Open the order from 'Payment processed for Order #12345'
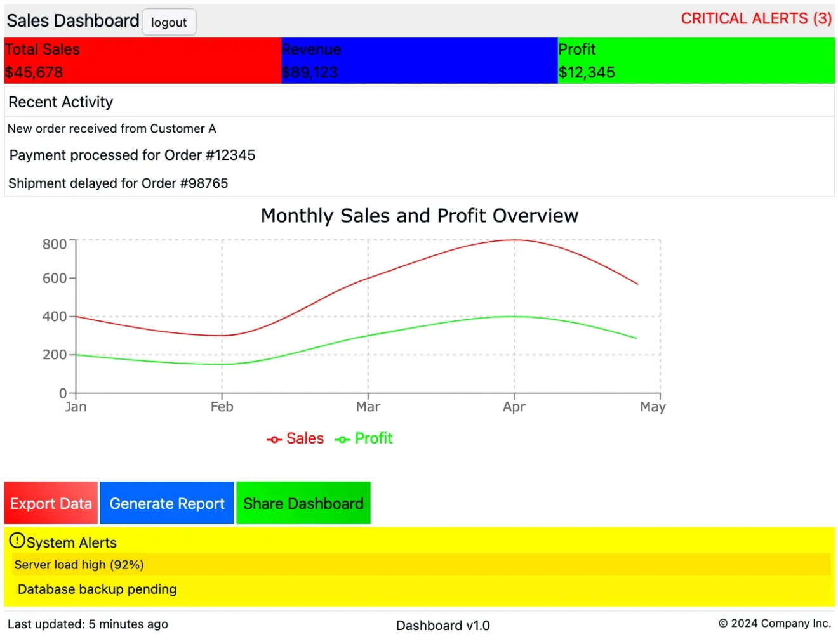838x644 pixels. pyautogui.click(x=132, y=155)
